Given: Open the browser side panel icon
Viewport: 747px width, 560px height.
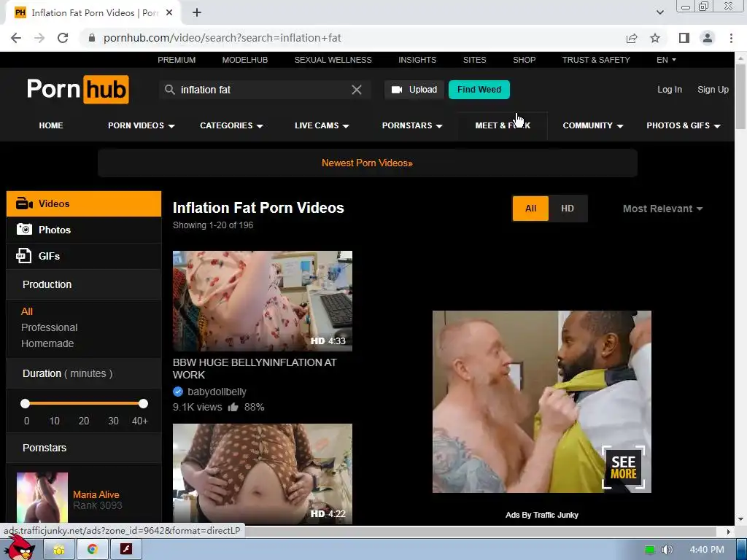Looking at the screenshot, I should click(684, 38).
